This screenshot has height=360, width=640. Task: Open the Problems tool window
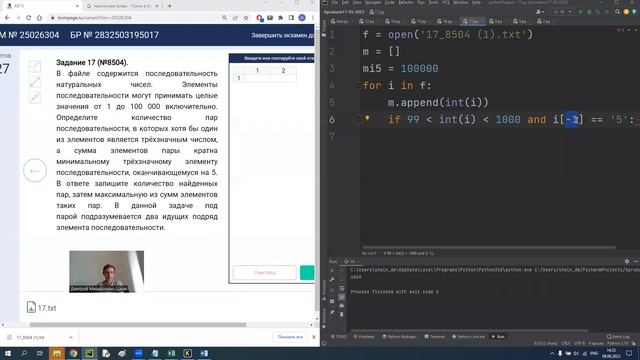coord(364,337)
